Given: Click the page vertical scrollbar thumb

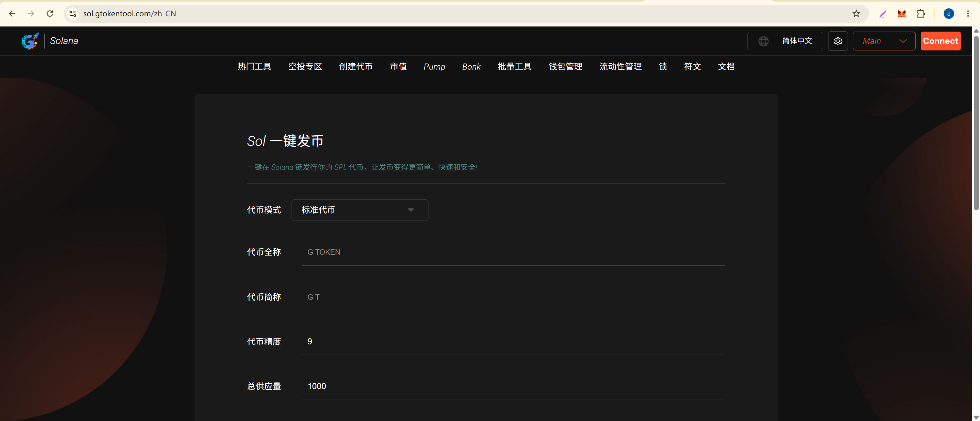Looking at the screenshot, I should pyautogui.click(x=976, y=123).
